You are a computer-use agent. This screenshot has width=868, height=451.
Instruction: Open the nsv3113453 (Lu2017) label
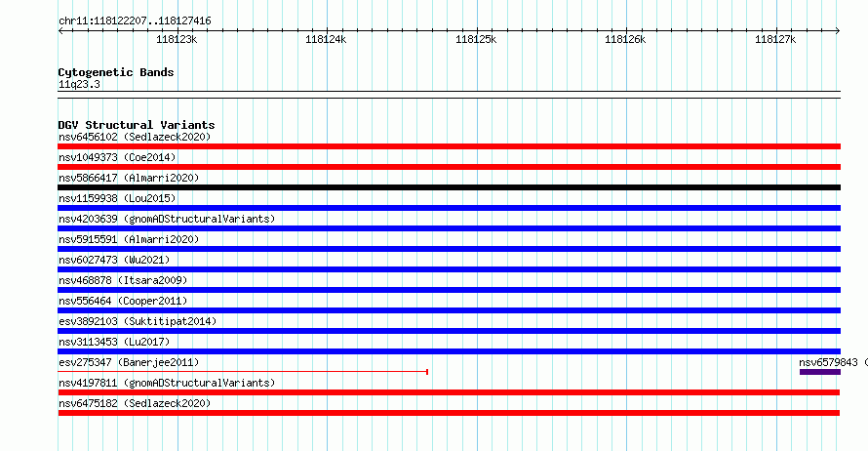click(x=114, y=342)
